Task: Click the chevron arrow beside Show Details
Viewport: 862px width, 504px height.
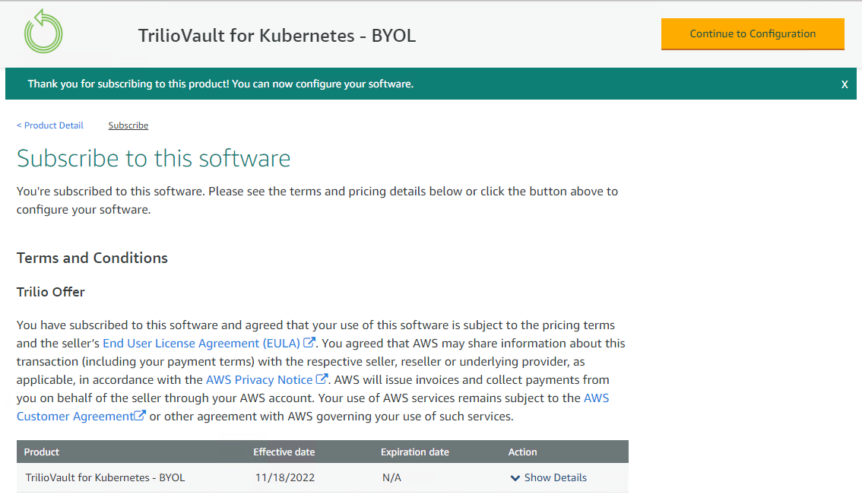Action: [515, 478]
